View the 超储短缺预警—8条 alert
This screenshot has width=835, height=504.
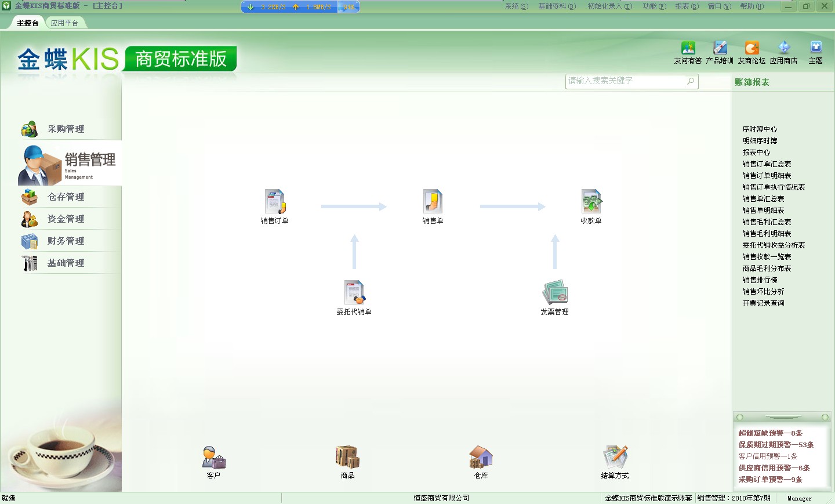[770, 433]
